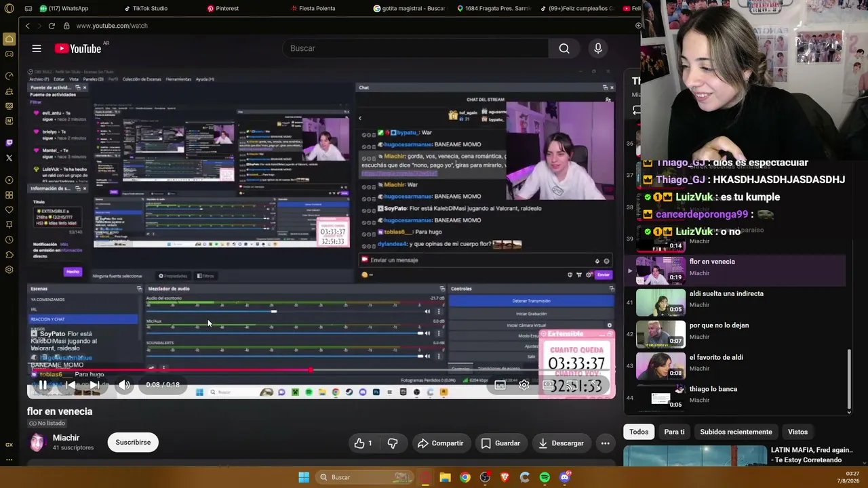The image size is (868, 488).
Task: Select the Subidos recientemente filter chip
Action: [x=736, y=432]
